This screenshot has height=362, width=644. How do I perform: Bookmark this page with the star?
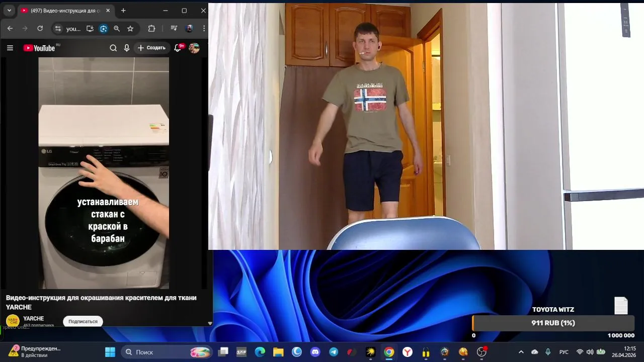tap(130, 29)
